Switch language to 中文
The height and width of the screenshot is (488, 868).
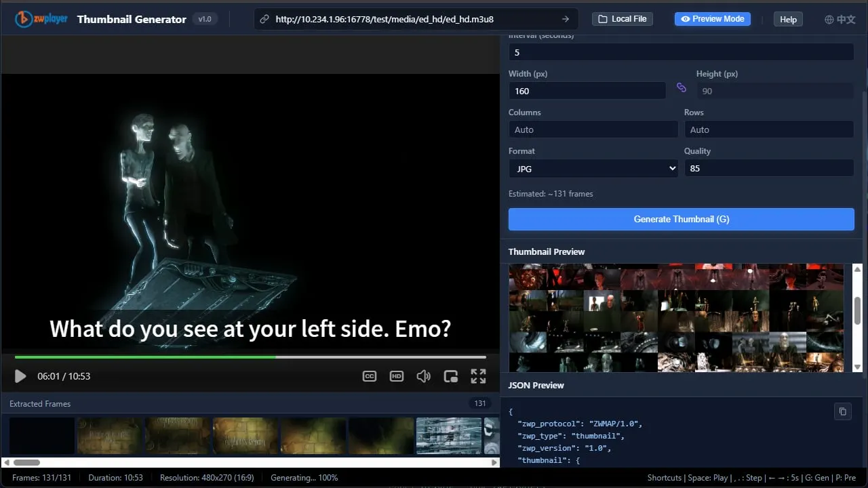pos(840,19)
